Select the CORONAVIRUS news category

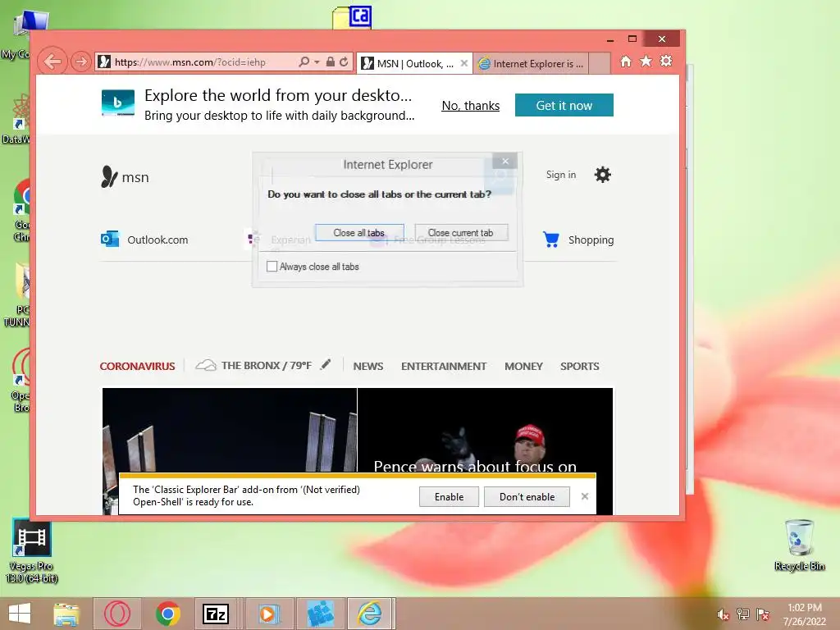137,367
